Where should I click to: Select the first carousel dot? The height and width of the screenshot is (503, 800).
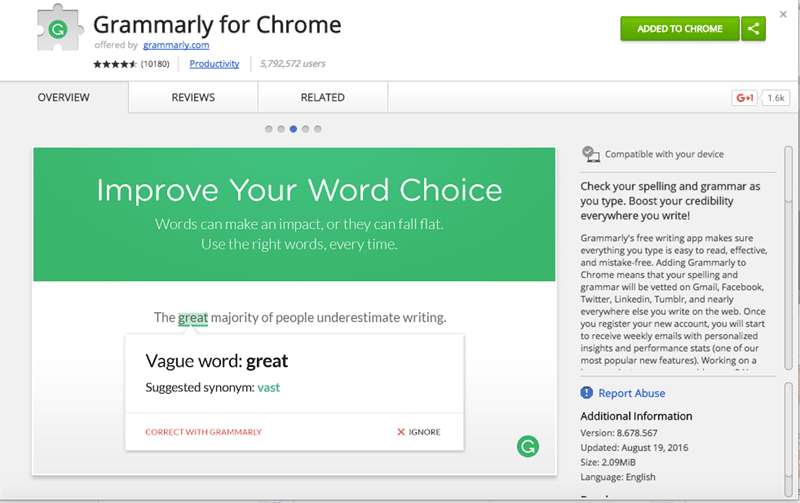269,129
